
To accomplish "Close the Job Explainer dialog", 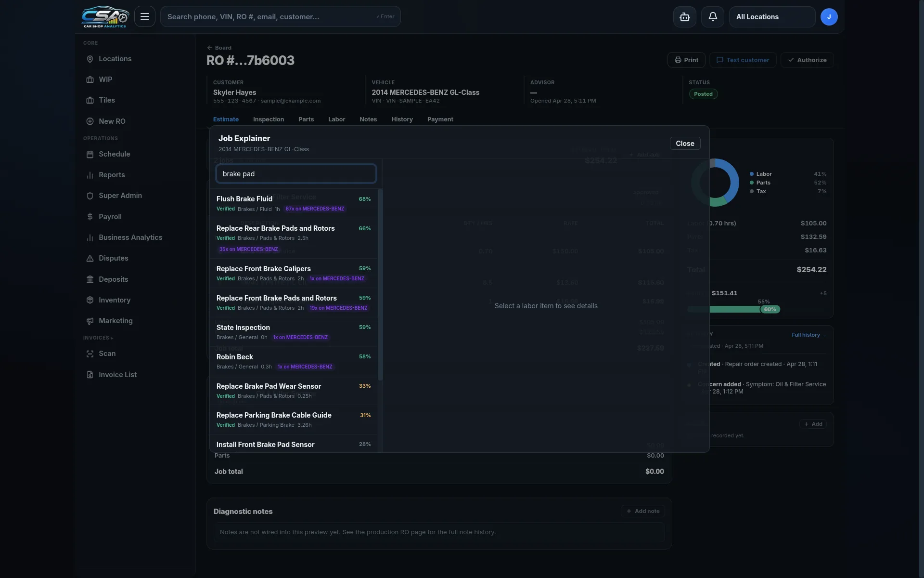I will pyautogui.click(x=685, y=144).
